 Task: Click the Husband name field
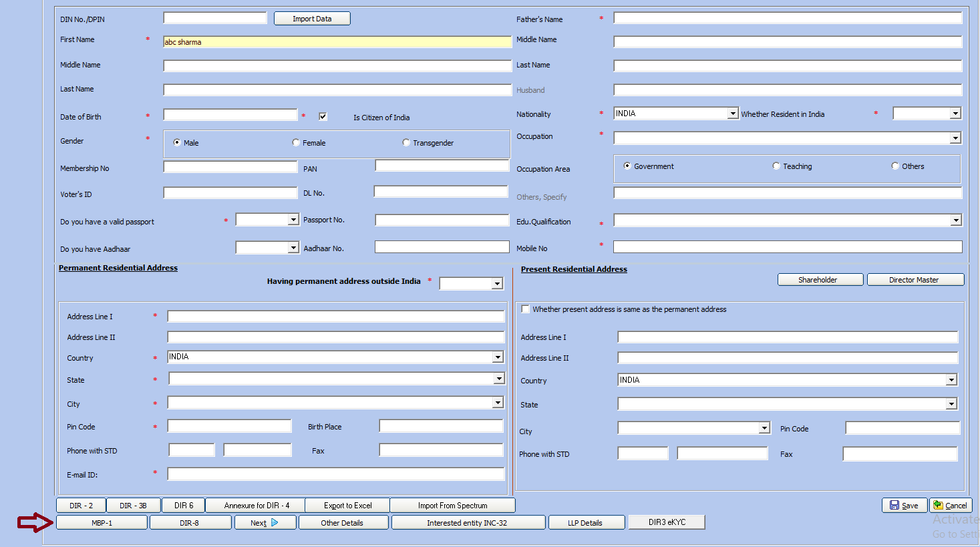click(x=788, y=89)
